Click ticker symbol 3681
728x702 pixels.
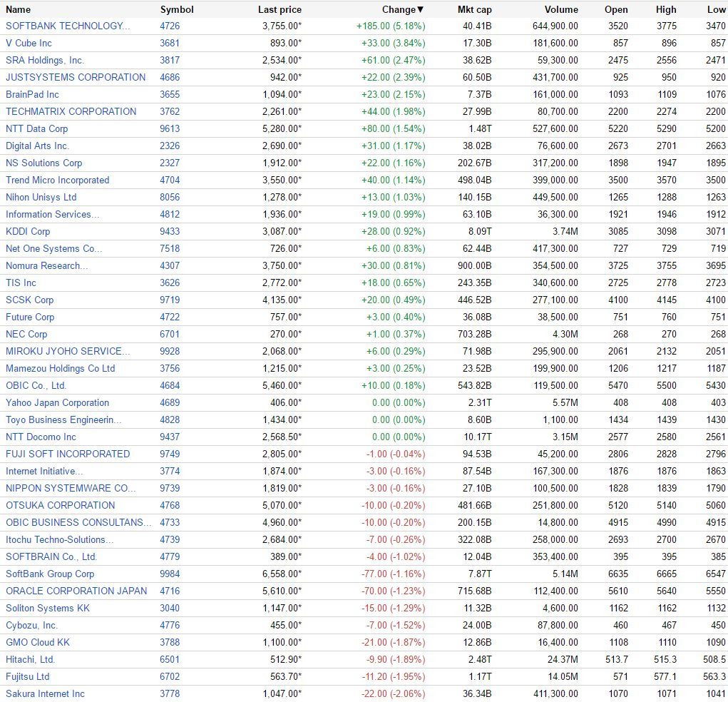(x=170, y=44)
